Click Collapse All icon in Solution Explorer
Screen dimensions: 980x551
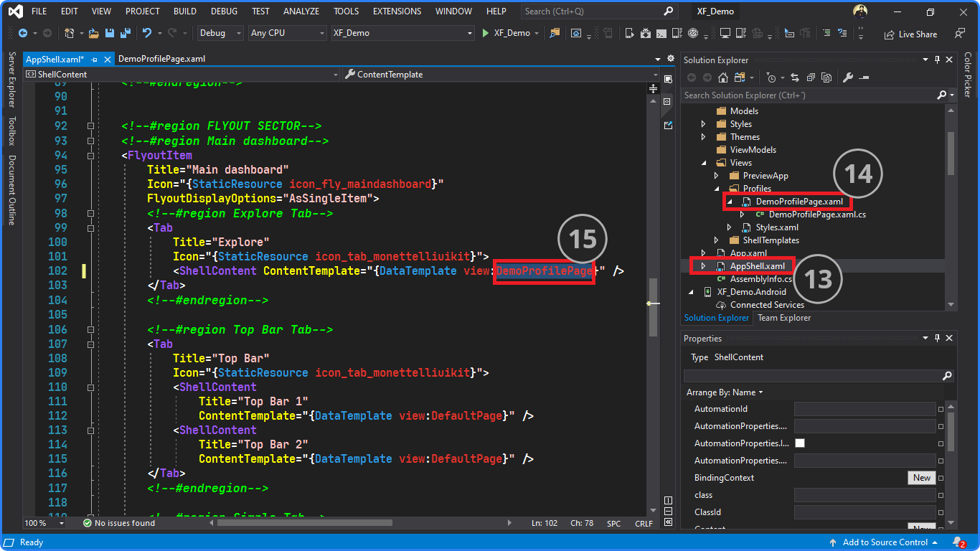click(811, 77)
